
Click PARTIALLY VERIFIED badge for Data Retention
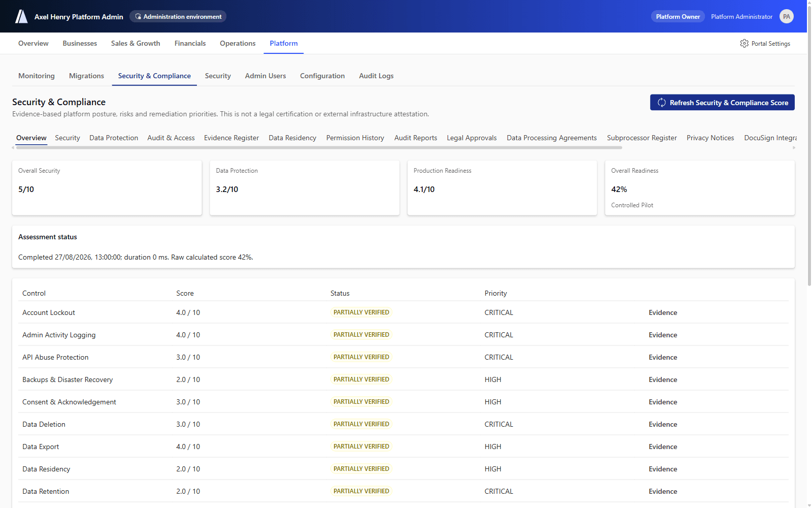click(361, 491)
